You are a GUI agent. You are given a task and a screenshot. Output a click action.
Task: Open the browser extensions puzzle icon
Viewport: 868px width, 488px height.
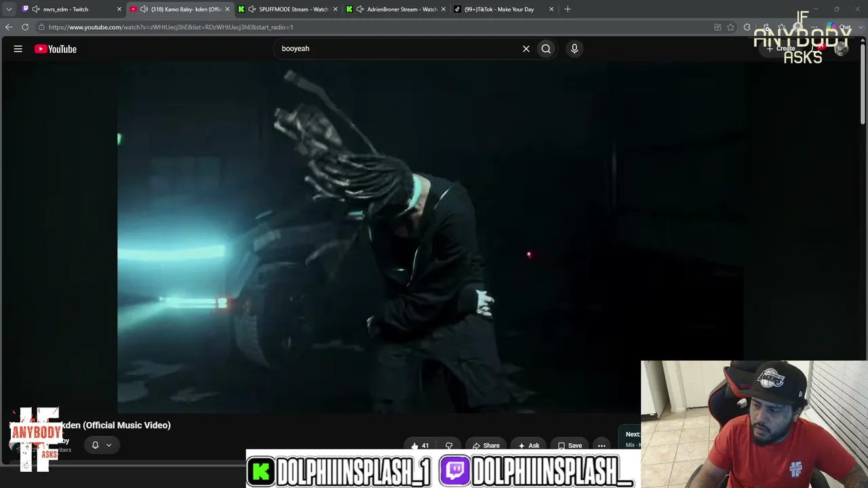click(747, 27)
